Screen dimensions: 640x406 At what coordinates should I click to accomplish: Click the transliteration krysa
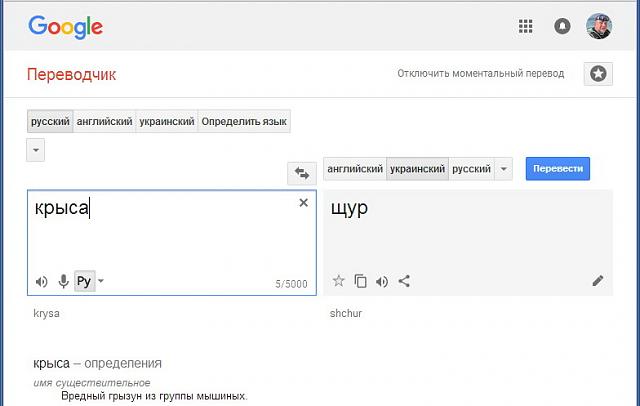click(47, 313)
